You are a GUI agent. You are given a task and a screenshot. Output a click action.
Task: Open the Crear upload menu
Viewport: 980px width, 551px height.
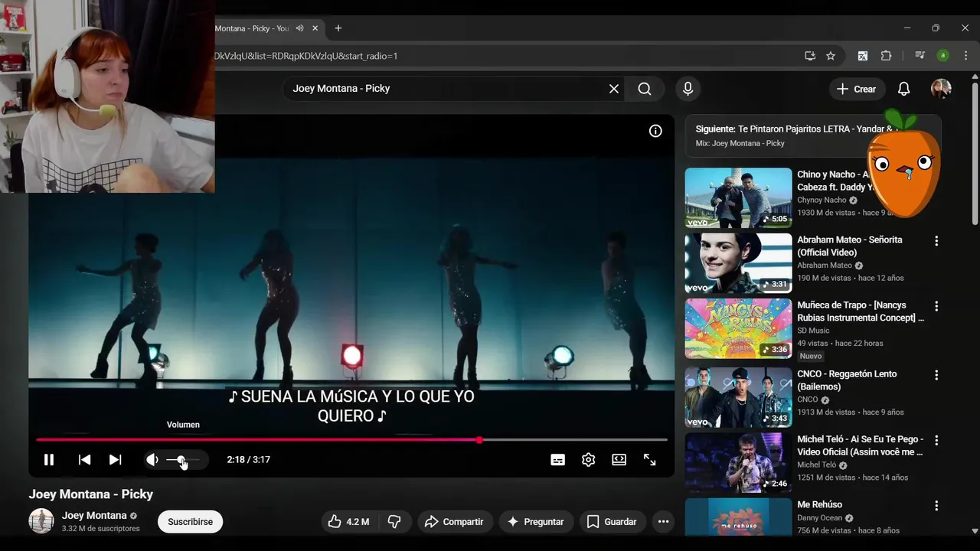[x=857, y=89]
